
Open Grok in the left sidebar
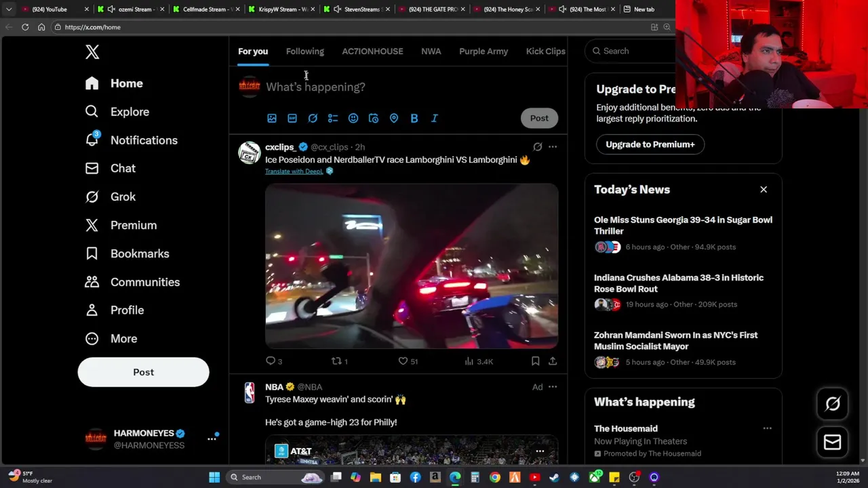[x=111, y=197]
